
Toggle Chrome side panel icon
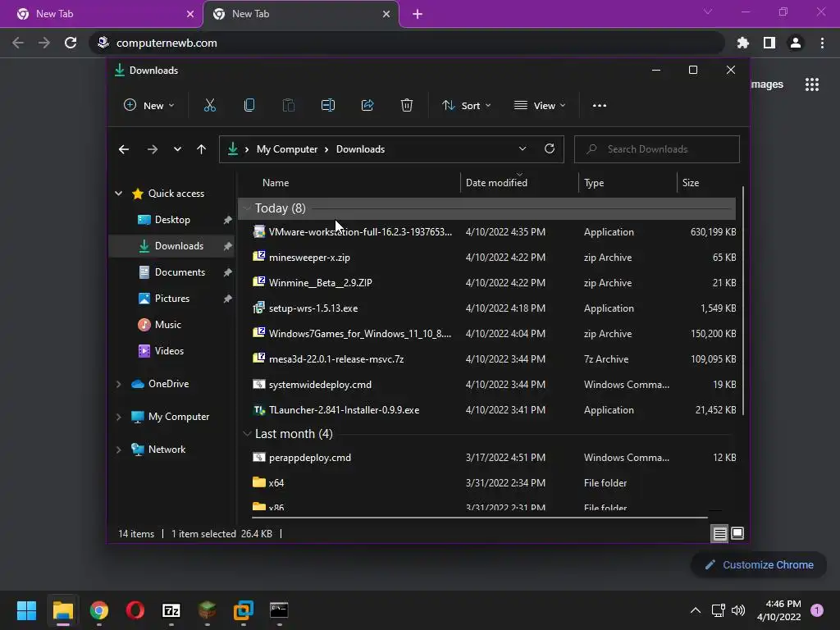[769, 43]
